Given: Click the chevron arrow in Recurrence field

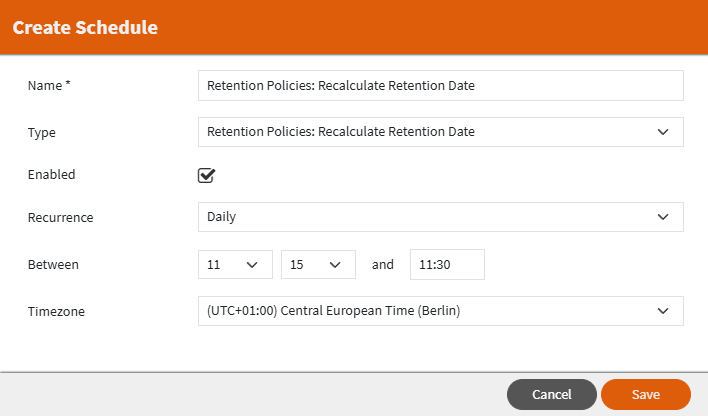Looking at the screenshot, I should pos(662,217).
